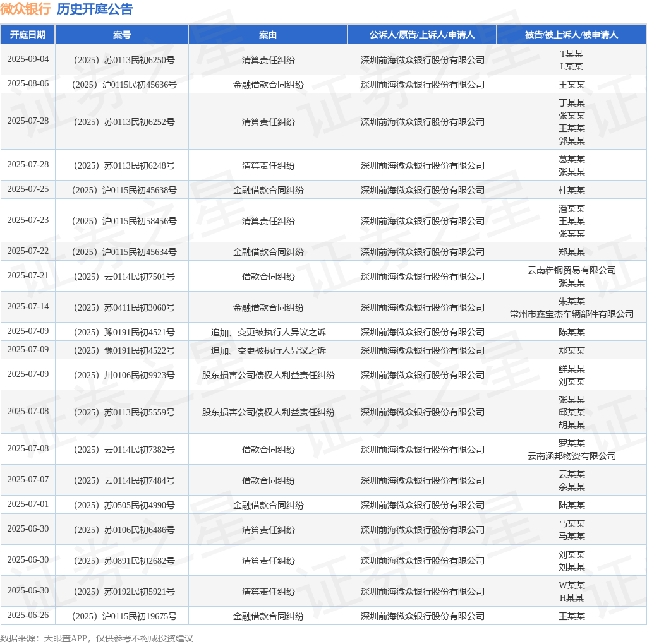Click defendant 云南犇钢贸易有限公司

(x=571, y=270)
